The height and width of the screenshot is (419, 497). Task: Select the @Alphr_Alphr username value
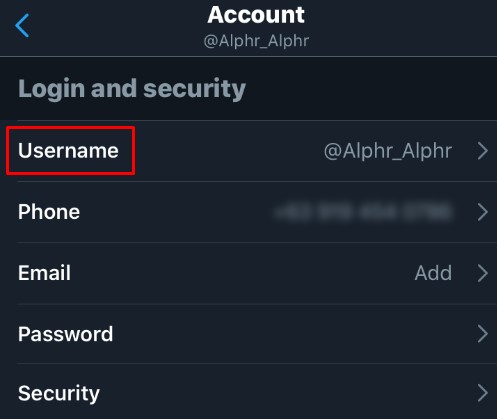pyautogui.click(x=388, y=151)
